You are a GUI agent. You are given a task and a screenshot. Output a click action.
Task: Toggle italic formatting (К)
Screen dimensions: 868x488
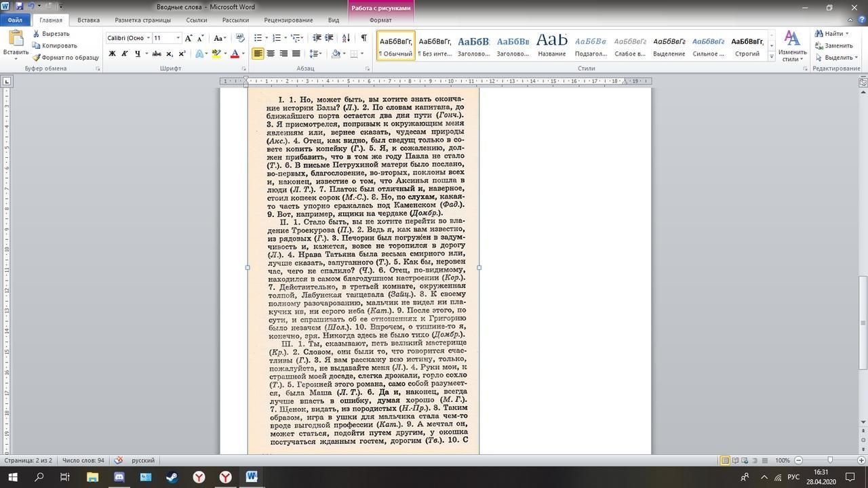click(x=124, y=54)
